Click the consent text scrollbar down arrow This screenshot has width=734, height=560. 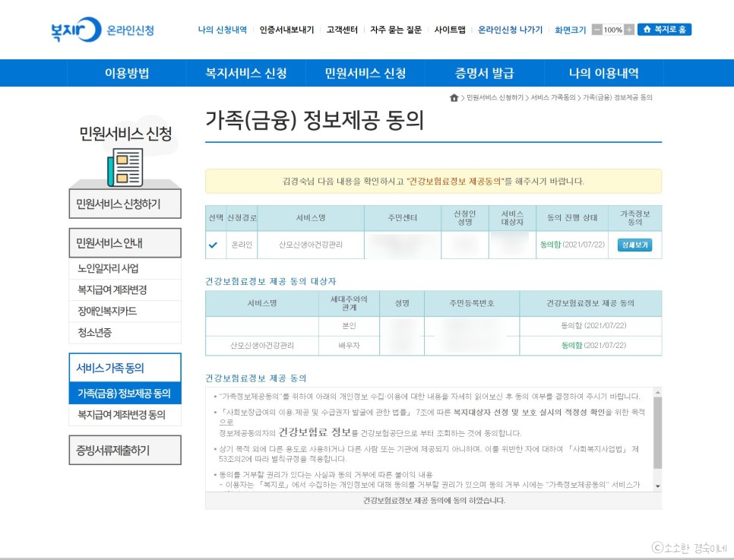click(x=658, y=486)
